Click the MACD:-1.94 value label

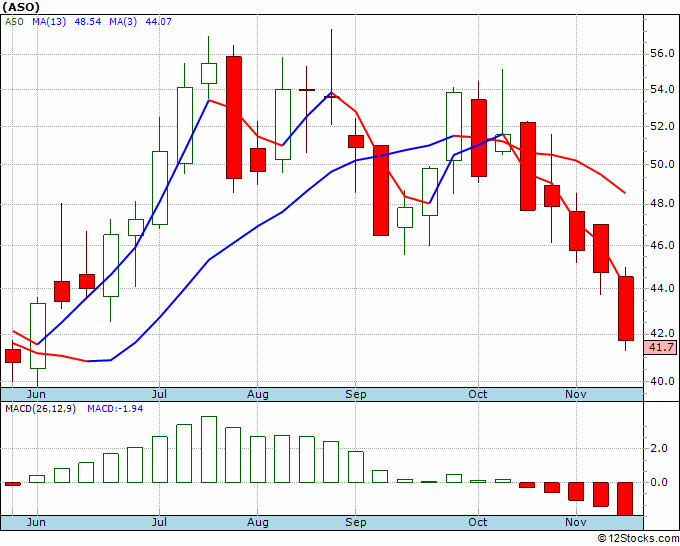(x=115, y=409)
